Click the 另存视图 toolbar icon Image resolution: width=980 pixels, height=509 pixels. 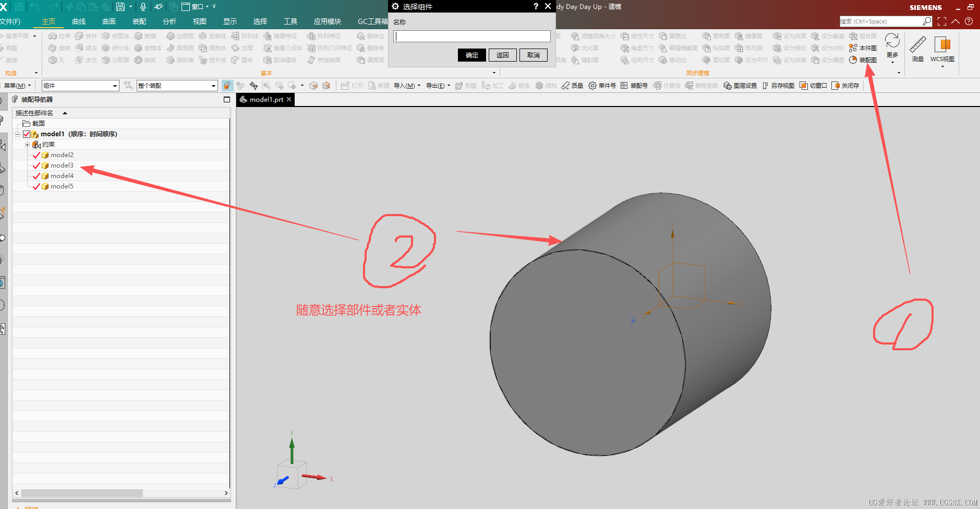[x=778, y=86]
